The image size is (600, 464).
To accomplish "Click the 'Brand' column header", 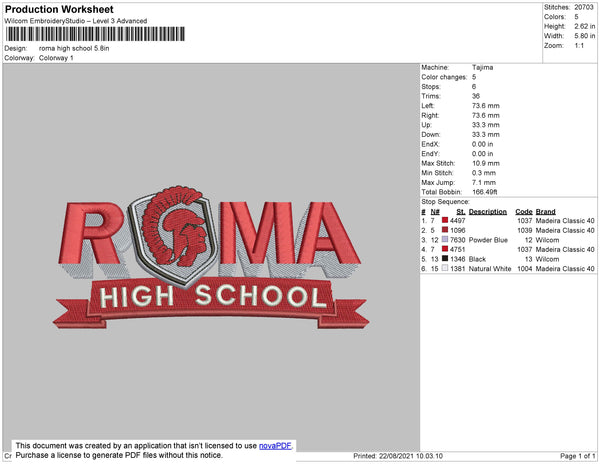I will click(x=545, y=212).
